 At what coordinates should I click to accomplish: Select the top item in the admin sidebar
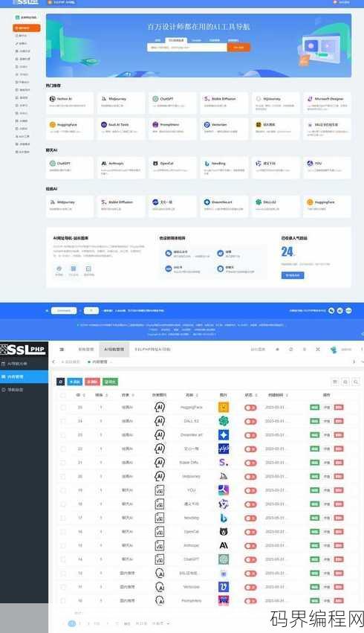coord(25,364)
